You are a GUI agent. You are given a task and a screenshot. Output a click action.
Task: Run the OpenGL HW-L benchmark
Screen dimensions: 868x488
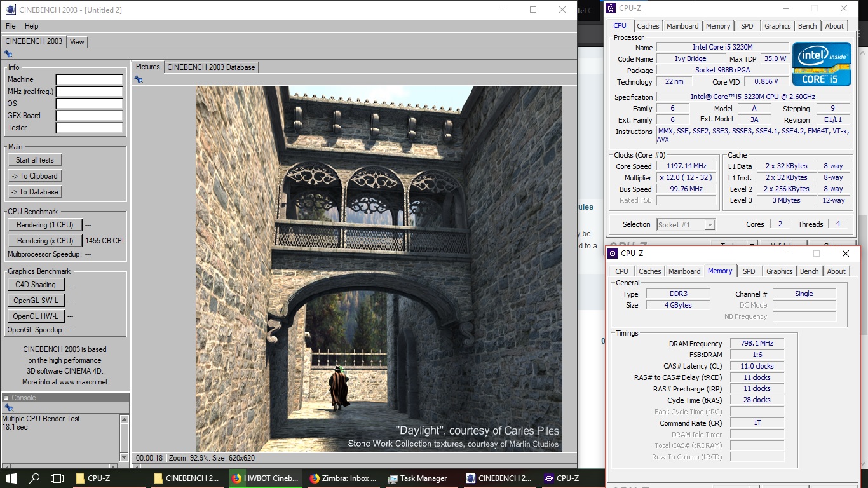click(36, 316)
